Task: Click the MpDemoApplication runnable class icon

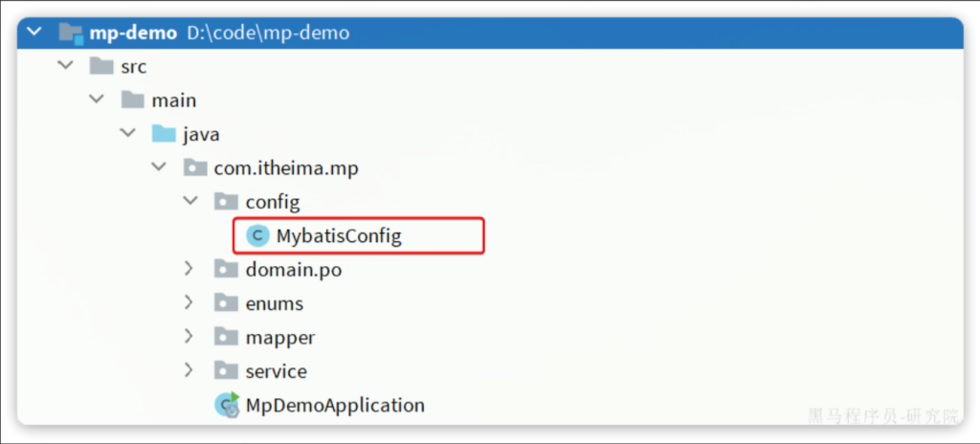Action: click(x=227, y=405)
